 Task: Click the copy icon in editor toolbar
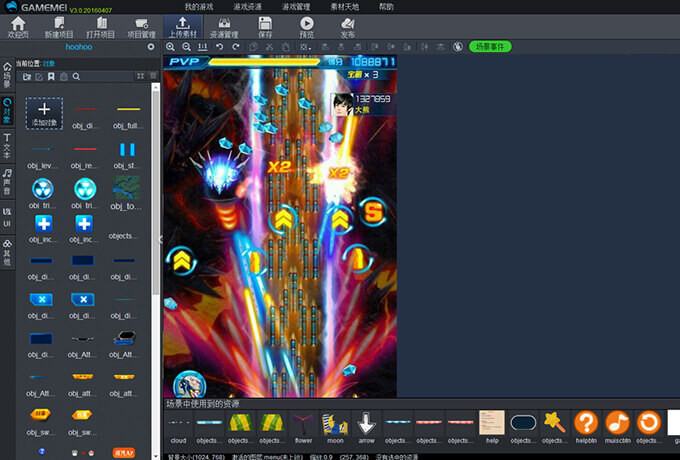254,47
